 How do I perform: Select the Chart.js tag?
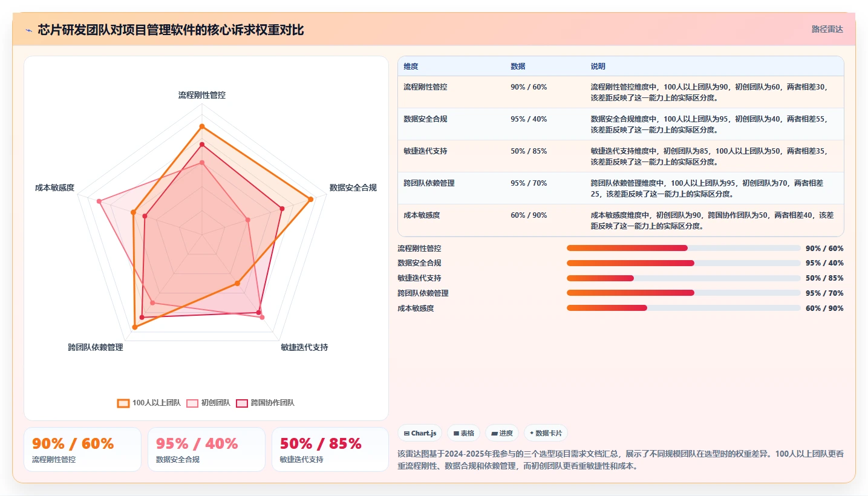(419, 433)
